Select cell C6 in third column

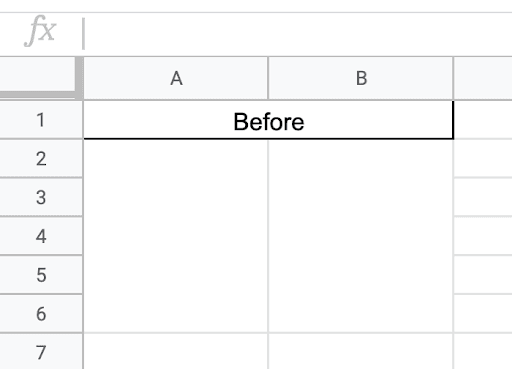pyautogui.click(x=483, y=314)
